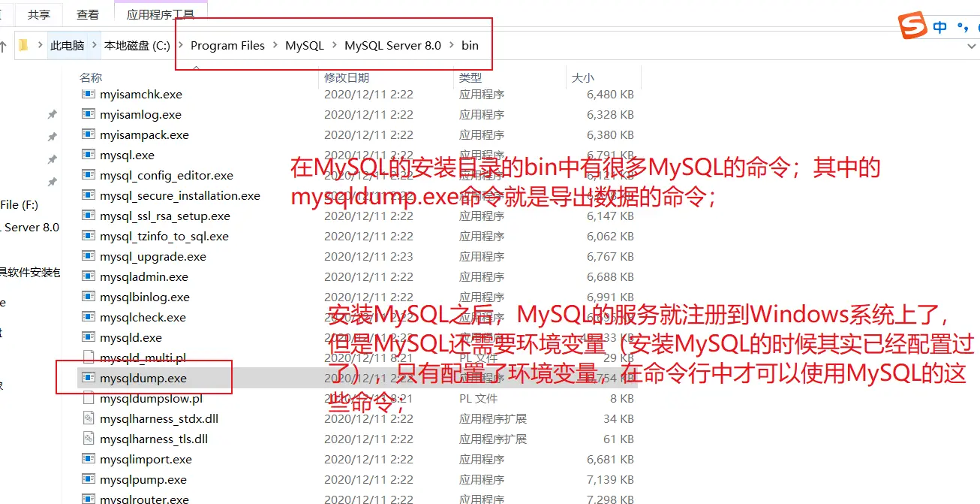Click size 34 KB of mysqlharness_stdx.dll

tap(618, 419)
